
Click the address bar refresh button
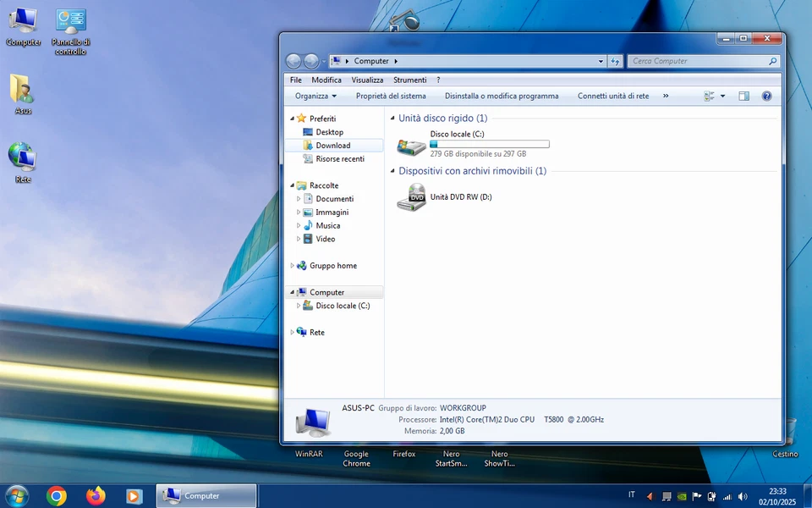(616, 61)
